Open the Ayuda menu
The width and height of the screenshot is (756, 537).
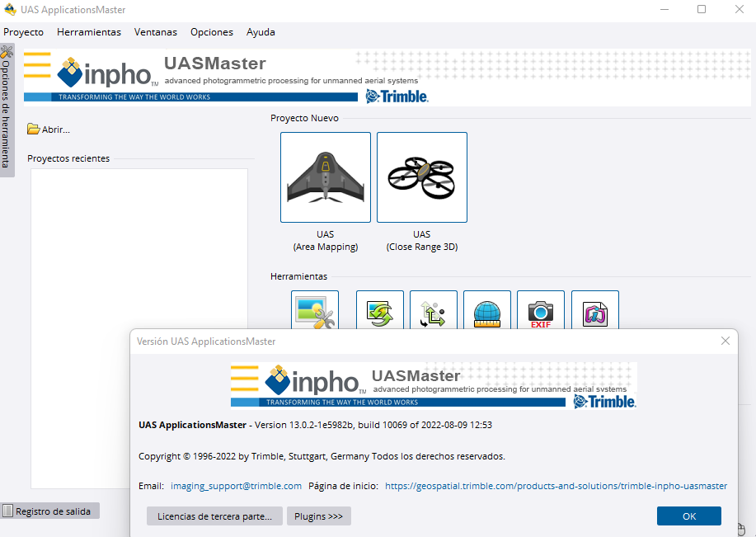point(261,32)
